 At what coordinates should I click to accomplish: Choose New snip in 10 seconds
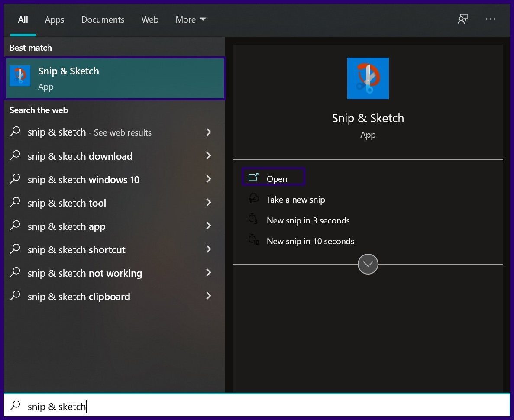[x=310, y=241]
